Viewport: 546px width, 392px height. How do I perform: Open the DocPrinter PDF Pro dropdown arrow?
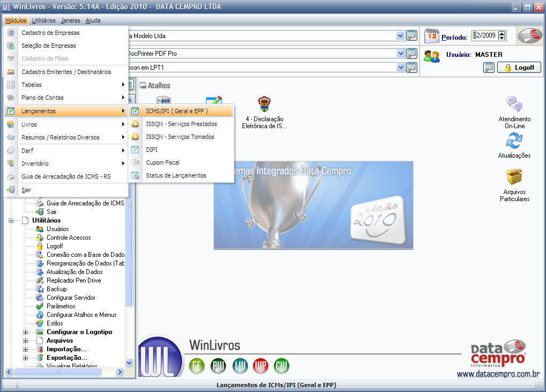401,54
